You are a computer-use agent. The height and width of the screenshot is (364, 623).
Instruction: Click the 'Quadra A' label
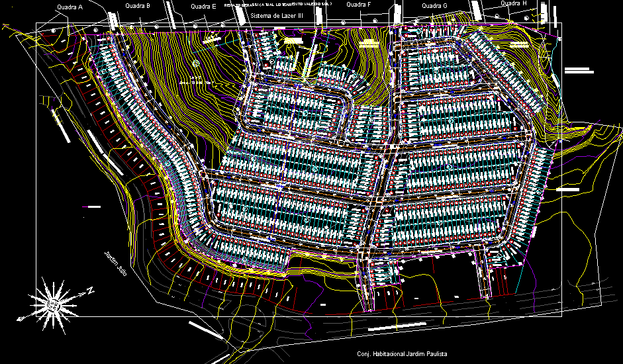(70, 7)
